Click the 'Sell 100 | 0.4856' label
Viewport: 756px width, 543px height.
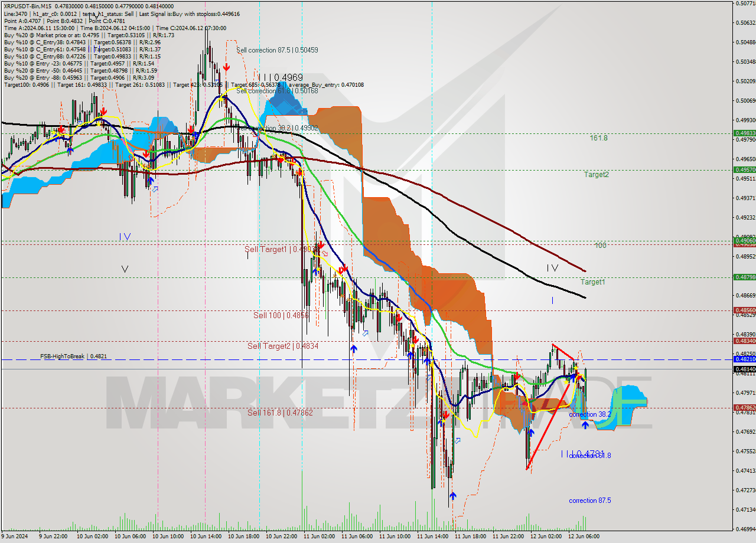[x=281, y=316]
